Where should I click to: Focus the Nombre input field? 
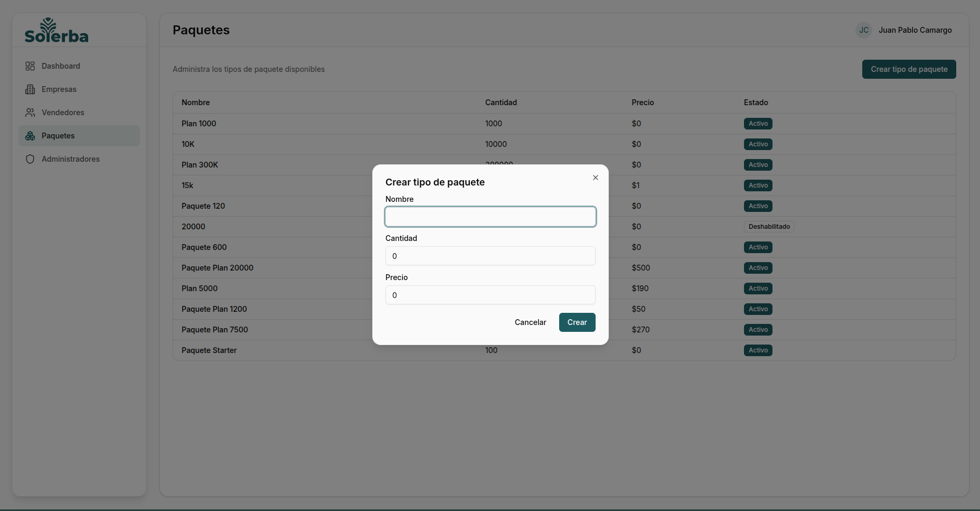pos(490,217)
